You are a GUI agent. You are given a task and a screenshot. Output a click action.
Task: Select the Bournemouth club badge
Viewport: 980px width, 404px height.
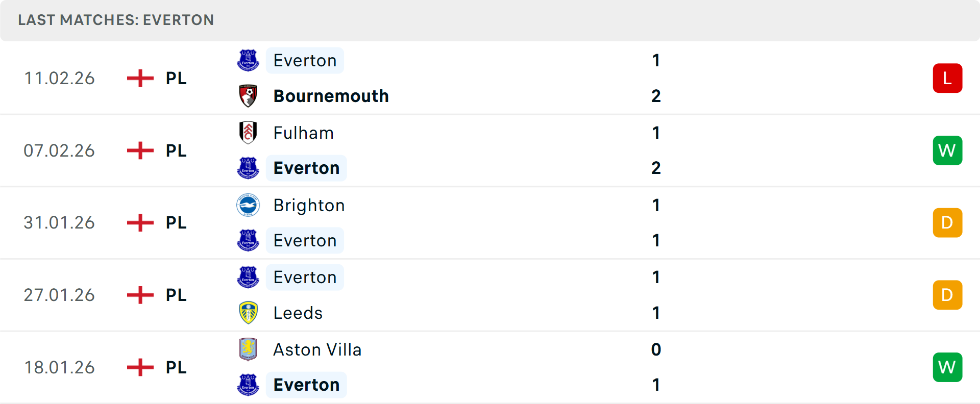(249, 95)
